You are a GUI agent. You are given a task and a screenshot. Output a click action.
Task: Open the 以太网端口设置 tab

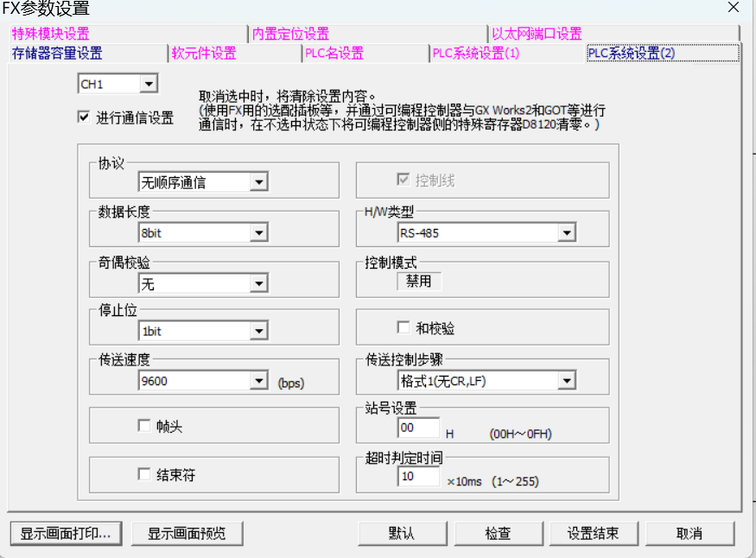537,34
